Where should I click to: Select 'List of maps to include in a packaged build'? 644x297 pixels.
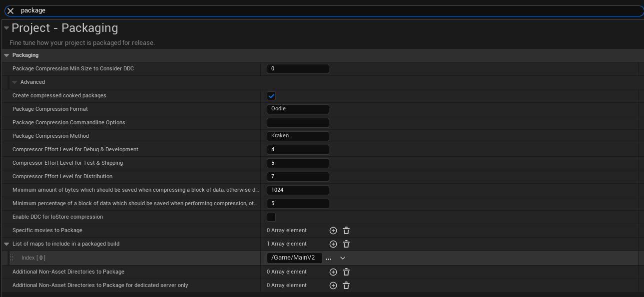point(66,244)
